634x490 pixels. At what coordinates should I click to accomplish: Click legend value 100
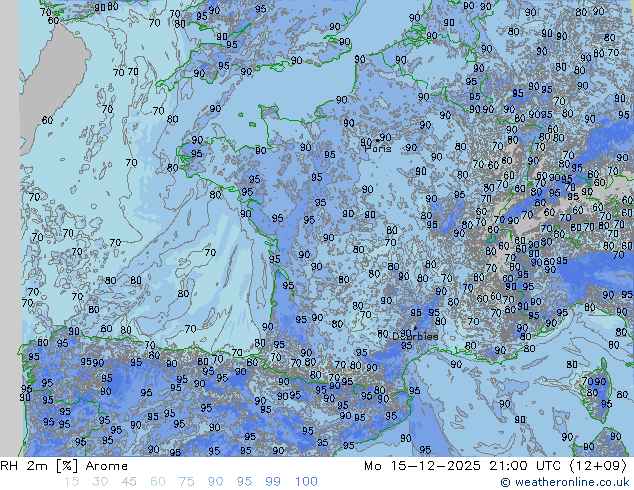(306, 482)
